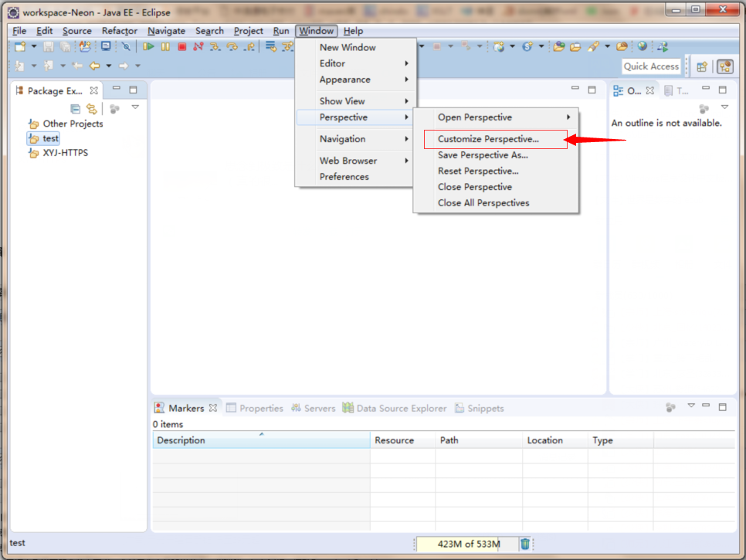
Task: Click the New Dynamic Web Project globe icon
Action: (x=499, y=46)
